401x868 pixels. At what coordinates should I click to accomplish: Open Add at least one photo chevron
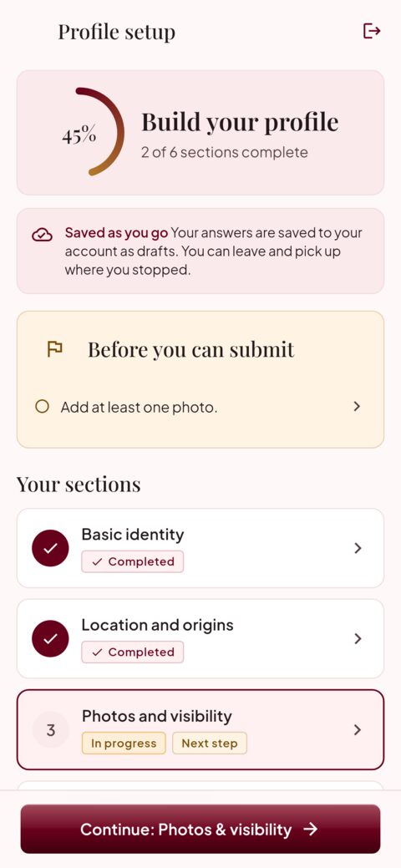click(x=358, y=406)
